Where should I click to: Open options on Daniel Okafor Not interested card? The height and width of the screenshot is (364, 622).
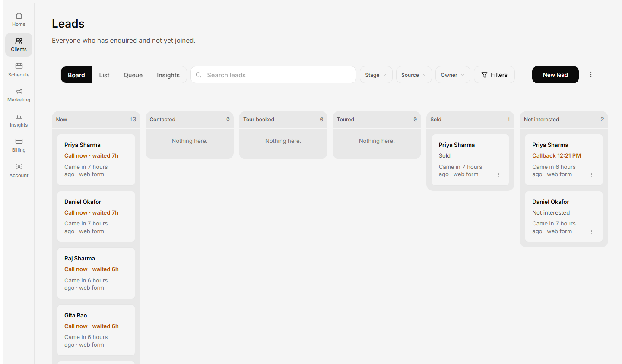(x=592, y=232)
